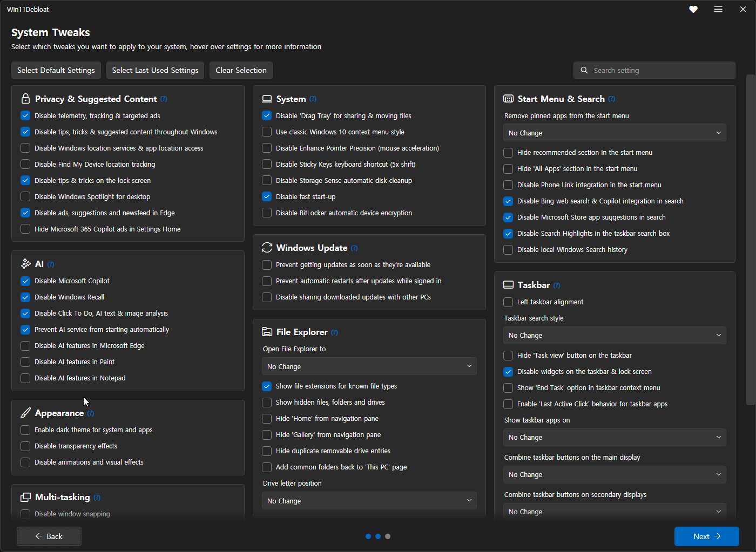This screenshot has width=756, height=552.
Task: Click the padlock icon beside Privacy heading
Action: click(x=25, y=99)
